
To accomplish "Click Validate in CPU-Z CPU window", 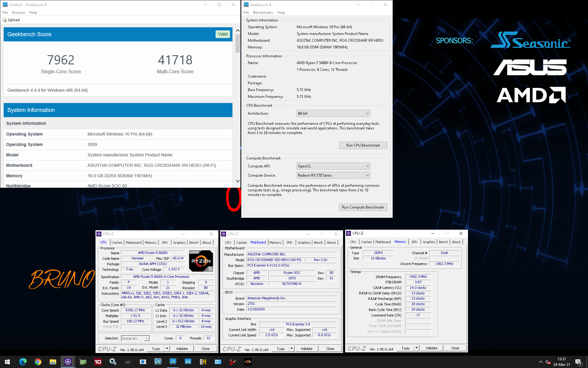I will pos(182,349).
